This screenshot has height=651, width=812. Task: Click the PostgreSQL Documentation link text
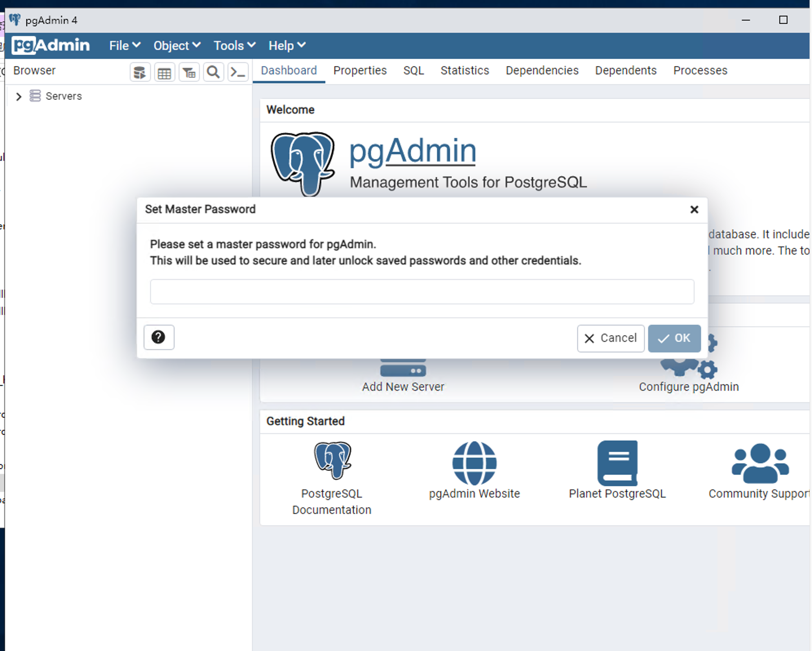[x=332, y=502]
